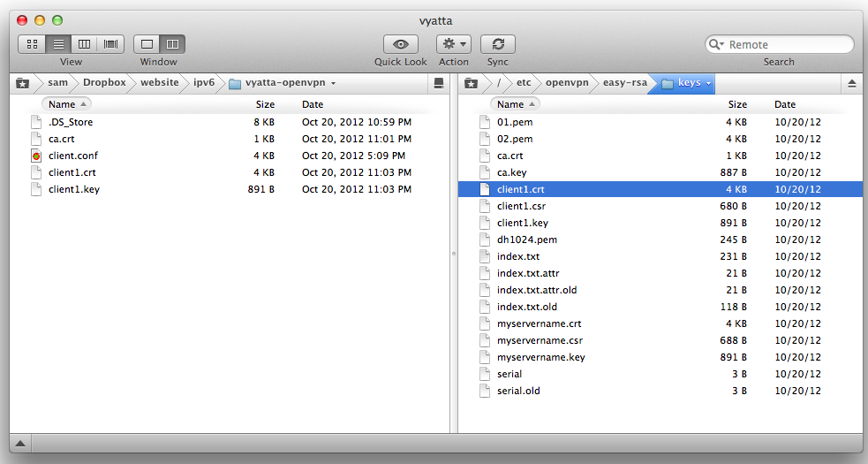Click right pane eject disconnect icon
This screenshot has height=464, width=868.
coord(852,83)
